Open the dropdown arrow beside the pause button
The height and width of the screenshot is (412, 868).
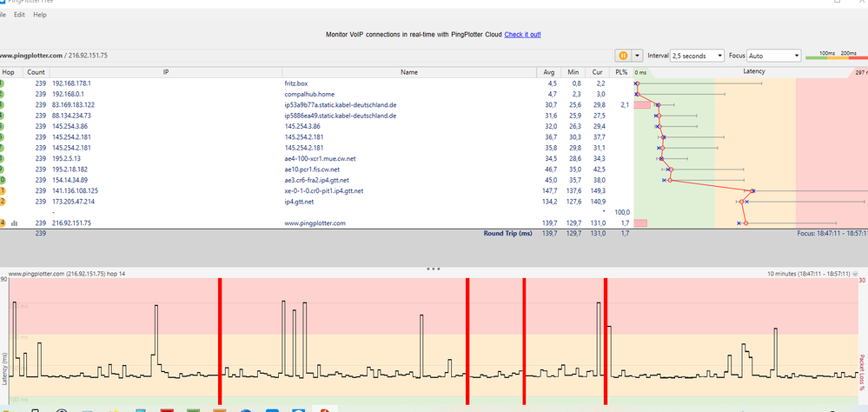[637, 56]
